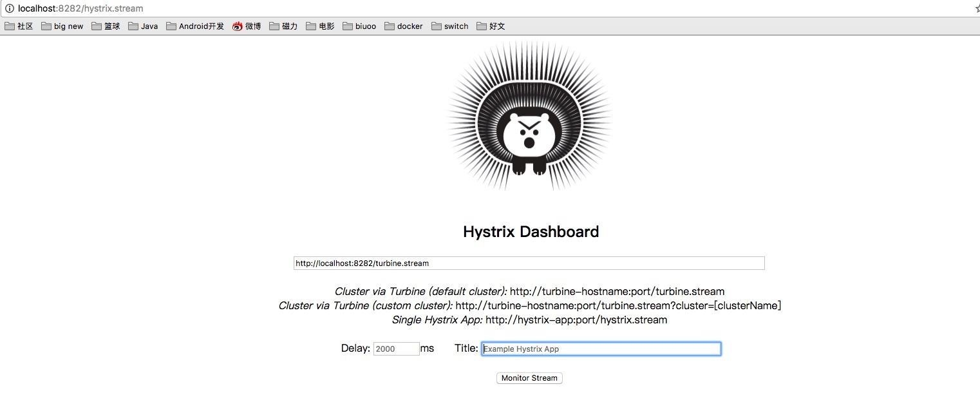Click the 'Cluster via Turbine (custom cluster)' text
This screenshot has width=980, height=420.
click(366, 306)
